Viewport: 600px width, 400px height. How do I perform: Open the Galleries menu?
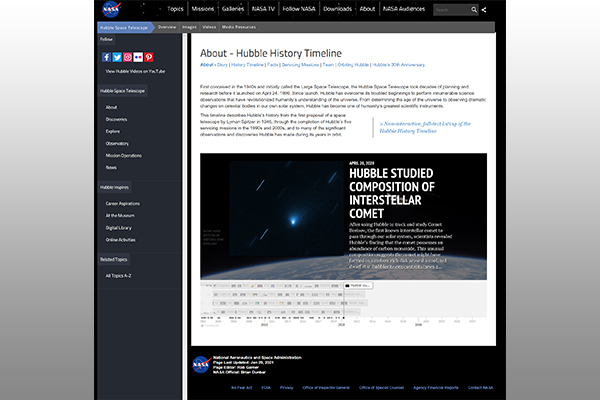tap(233, 9)
